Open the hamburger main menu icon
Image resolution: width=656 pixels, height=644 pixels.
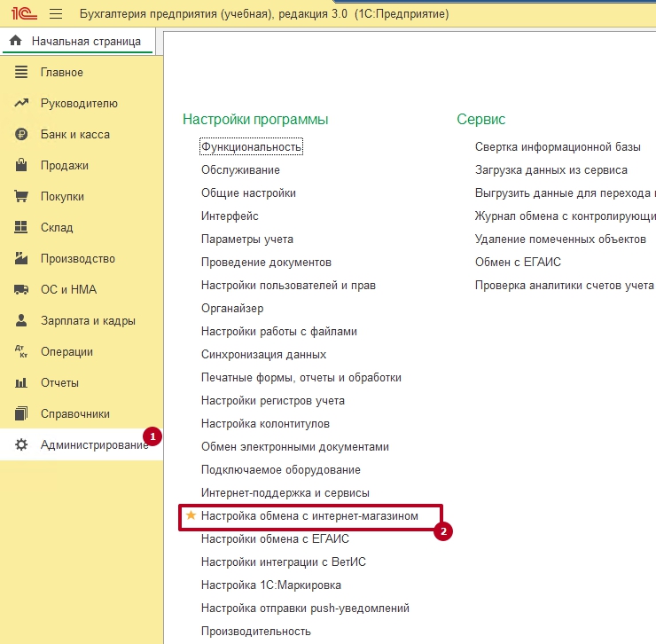(56, 14)
